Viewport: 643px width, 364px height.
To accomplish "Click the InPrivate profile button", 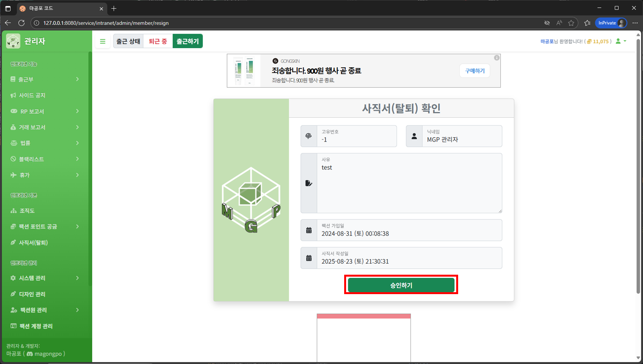I will click(x=611, y=23).
